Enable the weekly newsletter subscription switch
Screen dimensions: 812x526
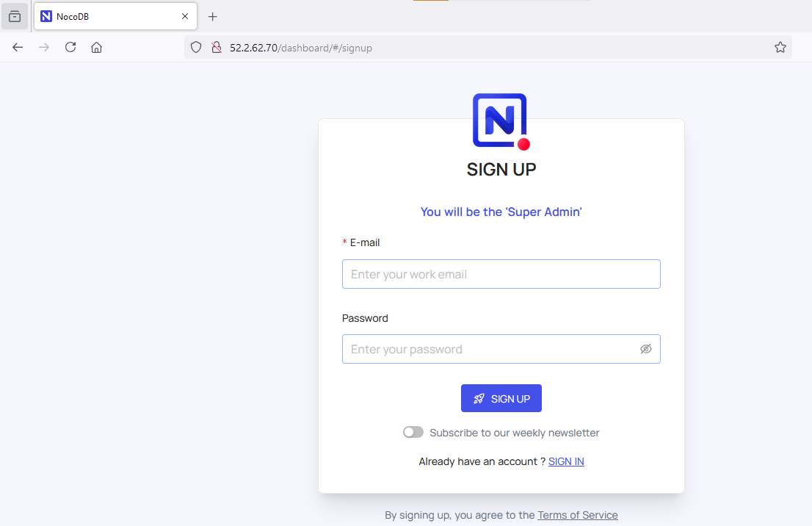tap(413, 432)
